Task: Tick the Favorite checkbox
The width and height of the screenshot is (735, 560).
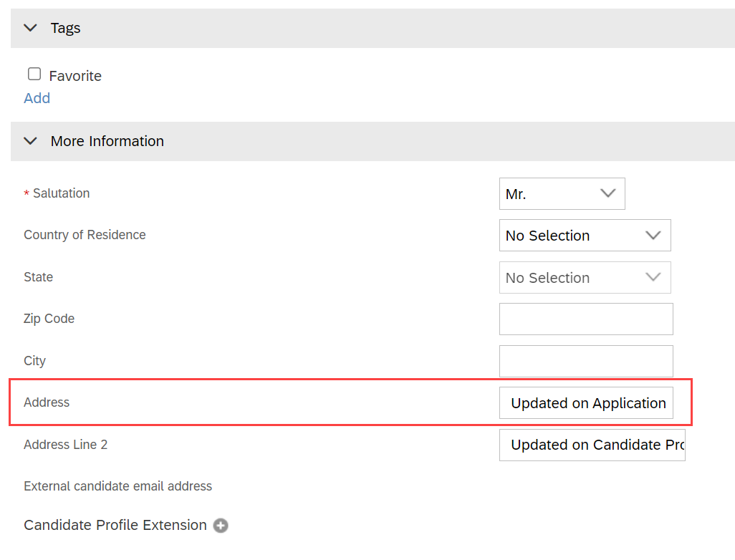Action: [34, 74]
